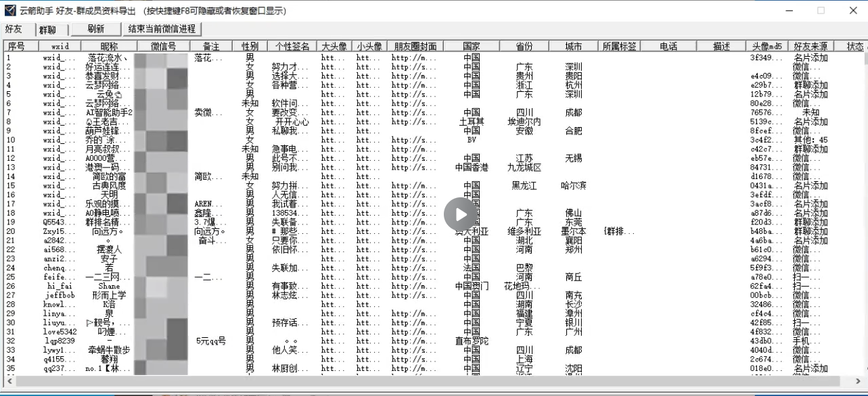
Task: Click the 国家 column header
Action: [x=472, y=46]
